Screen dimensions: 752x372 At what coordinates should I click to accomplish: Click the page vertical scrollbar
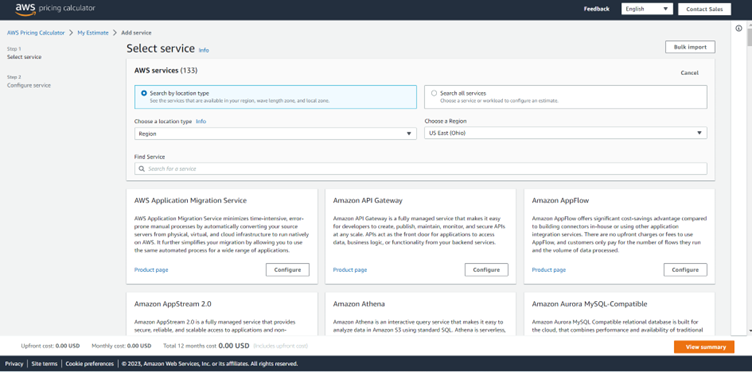click(x=749, y=178)
